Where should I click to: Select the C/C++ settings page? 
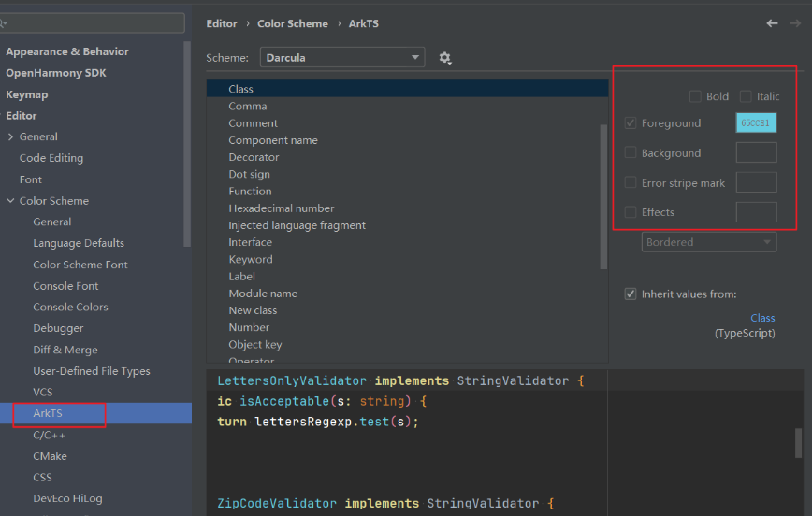50,435
